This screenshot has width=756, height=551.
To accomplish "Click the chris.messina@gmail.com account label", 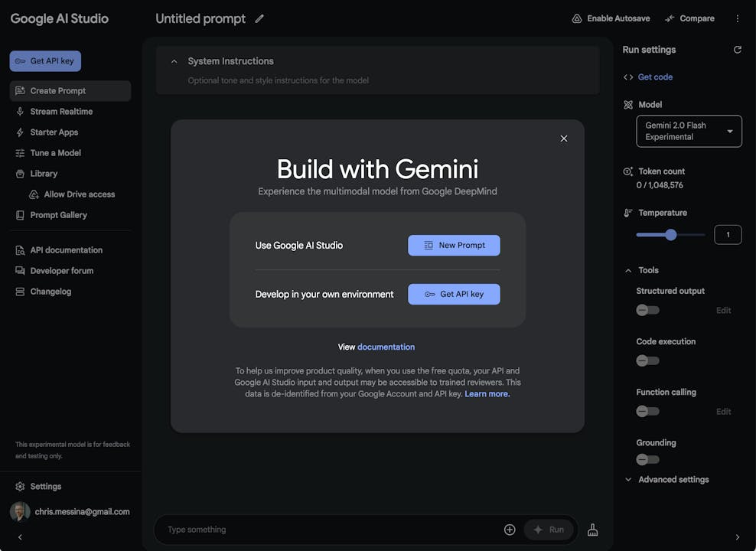I will click(82, 512).
